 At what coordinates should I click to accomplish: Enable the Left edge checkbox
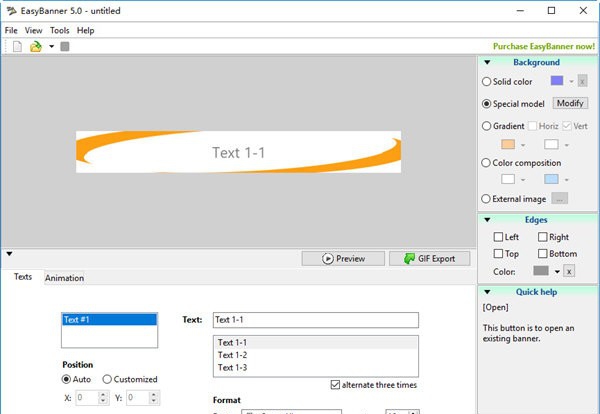point(498,237)
